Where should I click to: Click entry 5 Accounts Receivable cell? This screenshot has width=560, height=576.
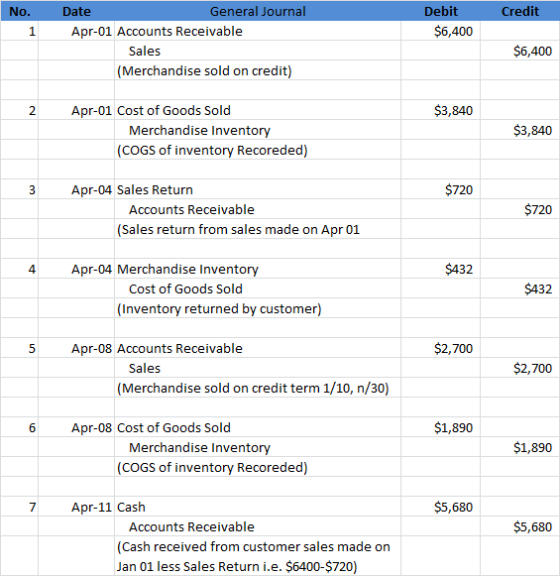[x=258, y=349]
